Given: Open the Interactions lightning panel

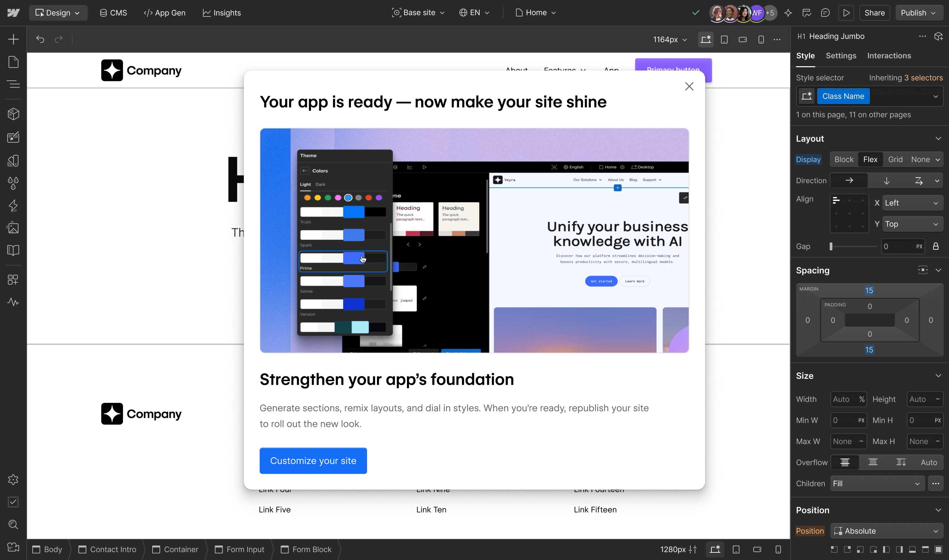Looking at the screenshot, I should 13,206.
